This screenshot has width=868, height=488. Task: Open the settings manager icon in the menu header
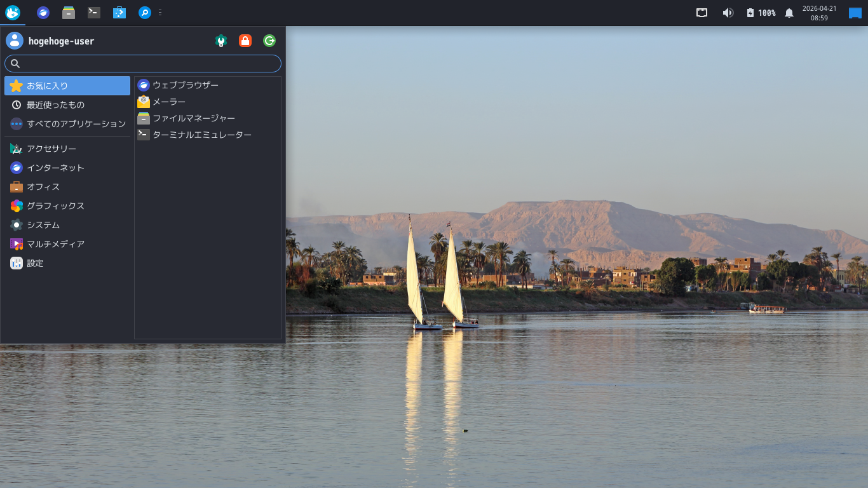(221, 41)
